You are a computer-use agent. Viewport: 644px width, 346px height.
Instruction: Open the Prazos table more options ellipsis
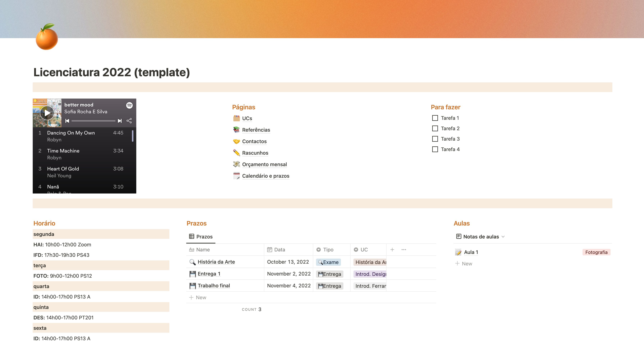tap(403, 249)
